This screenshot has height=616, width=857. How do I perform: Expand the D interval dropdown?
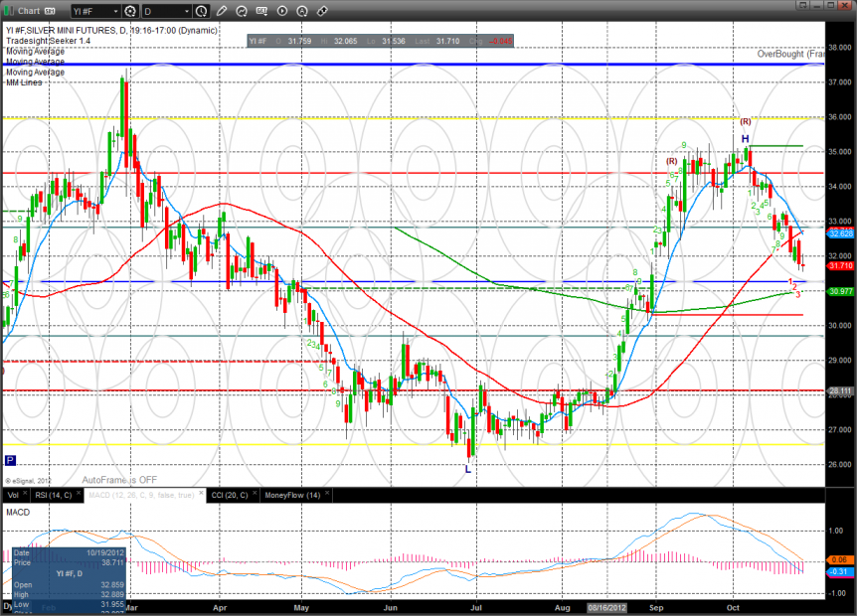(x=186, y=12)
